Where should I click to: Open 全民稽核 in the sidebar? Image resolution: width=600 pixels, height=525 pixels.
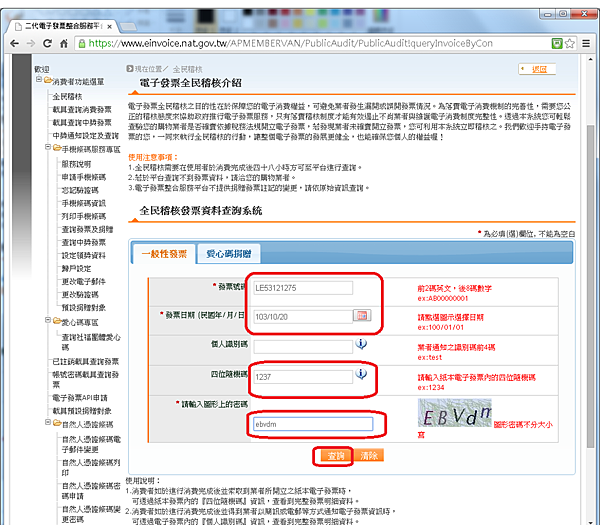pyautogui.click(x=67, y=97)
